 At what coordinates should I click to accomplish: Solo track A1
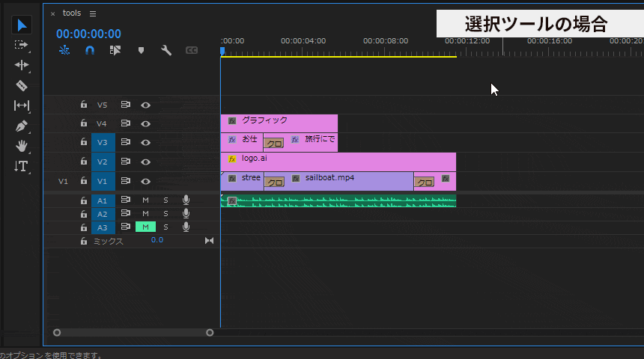coord(165,200)
